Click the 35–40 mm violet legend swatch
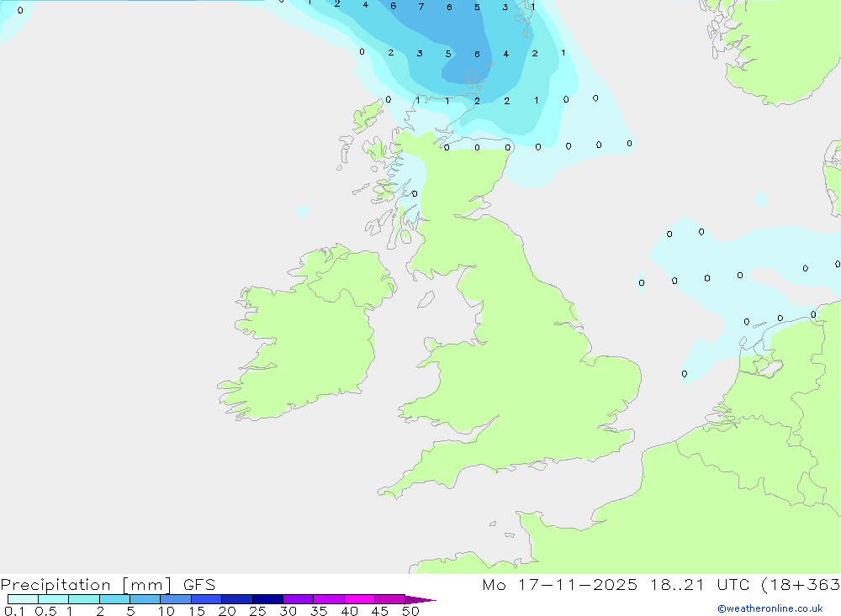This screenshot has height=616, width=841. point(329,599)
